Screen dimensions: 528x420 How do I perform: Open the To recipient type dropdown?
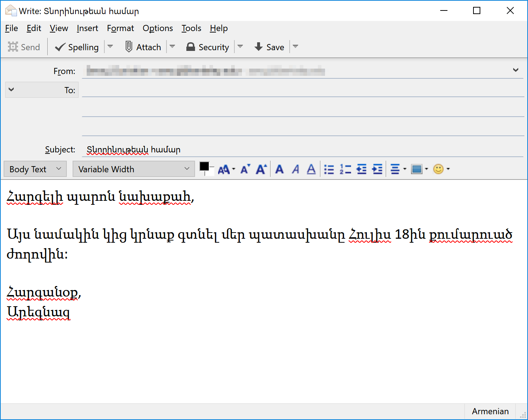(42, 90)
